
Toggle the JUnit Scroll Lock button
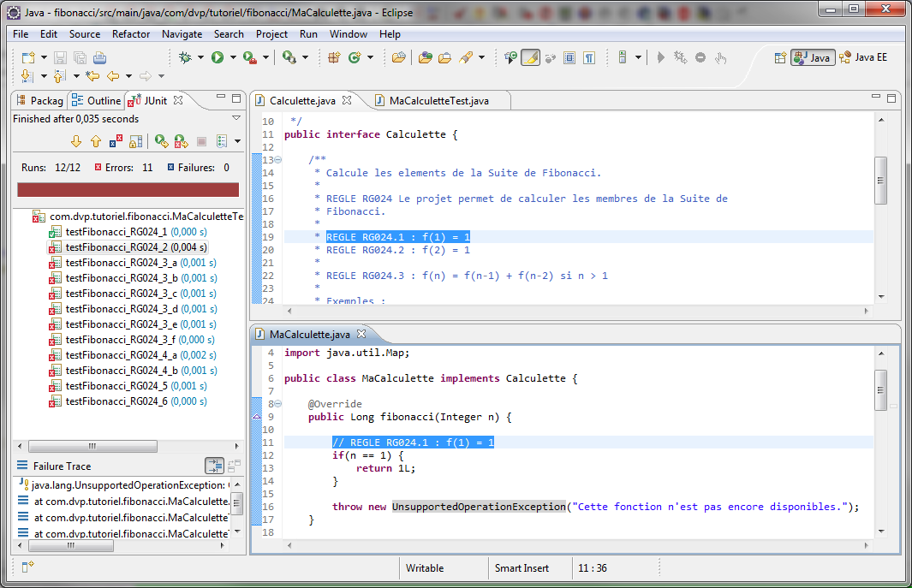(136, 141)
